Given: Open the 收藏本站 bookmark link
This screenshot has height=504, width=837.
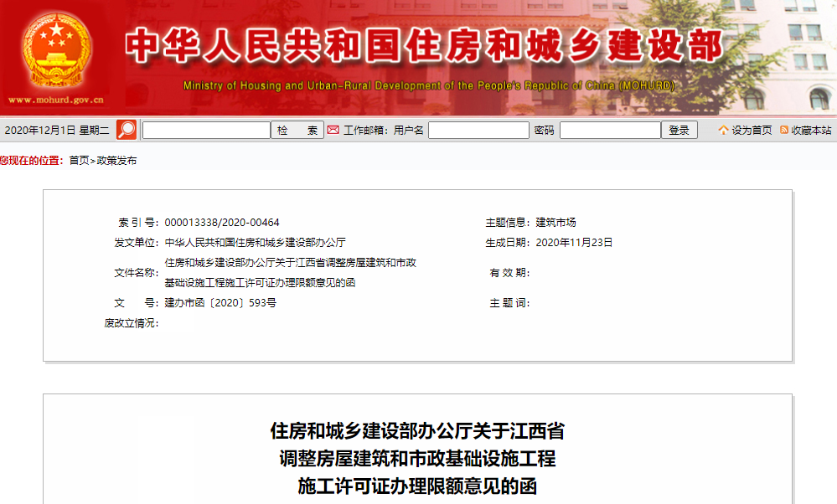Looking at the screenshot, I should click(811, 130).
